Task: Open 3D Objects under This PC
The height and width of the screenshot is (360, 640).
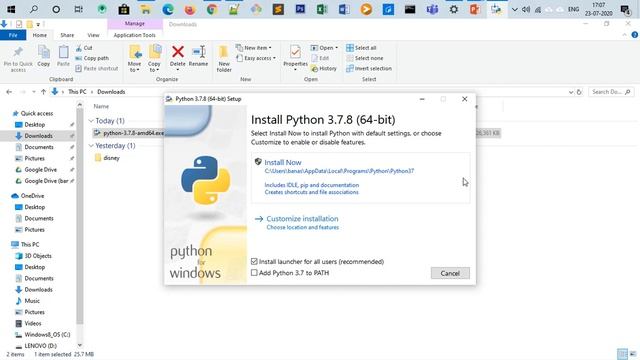Action: coord(38,256)
